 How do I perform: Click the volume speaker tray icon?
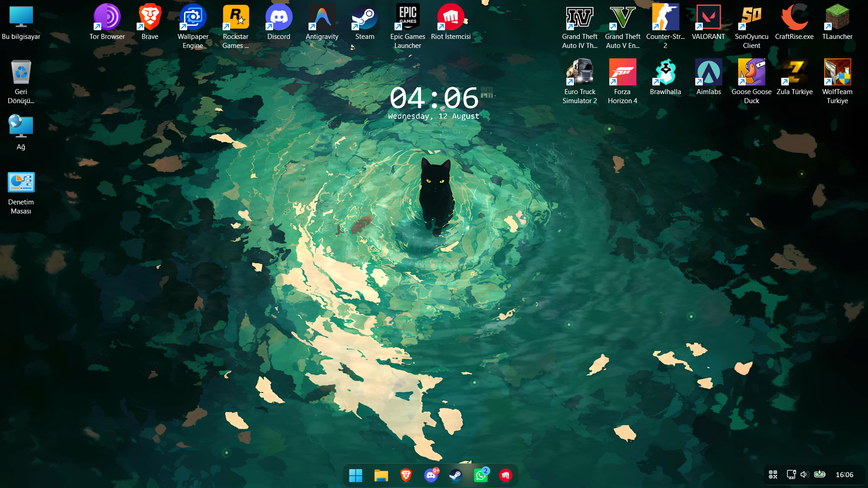point(804,474)
